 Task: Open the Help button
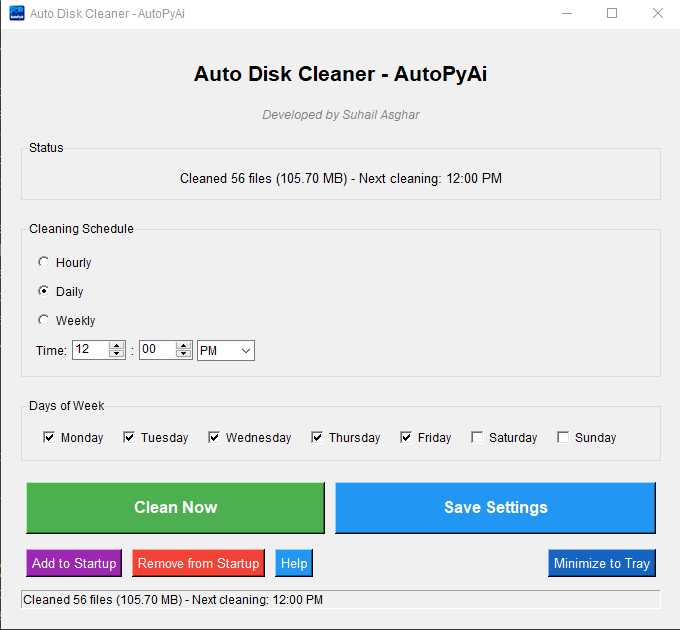(294, 563)
